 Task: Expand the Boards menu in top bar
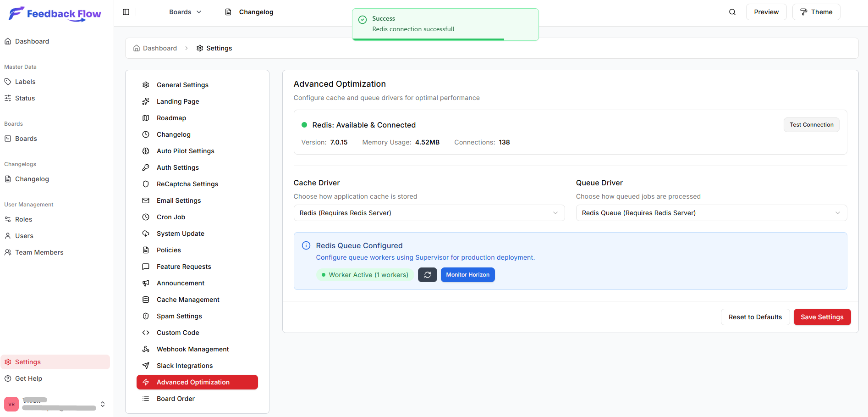tap(185, 12)
